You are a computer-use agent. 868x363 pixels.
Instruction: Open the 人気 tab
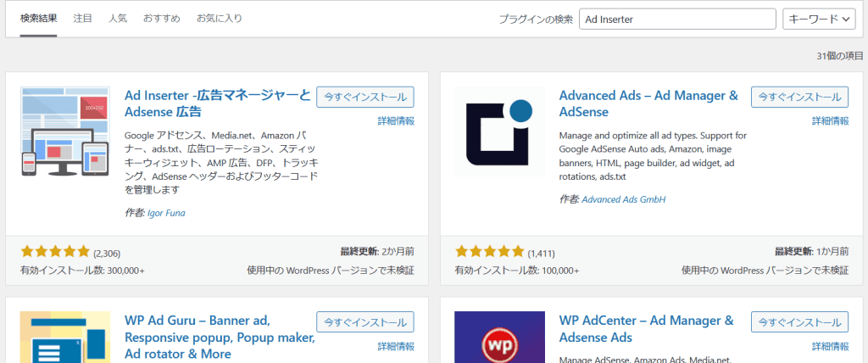point(118,18)
